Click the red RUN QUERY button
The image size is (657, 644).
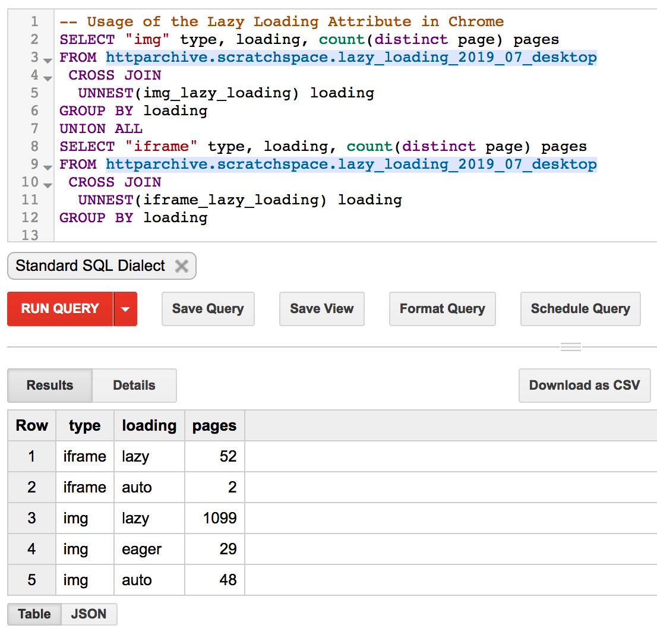click(60, 309)
